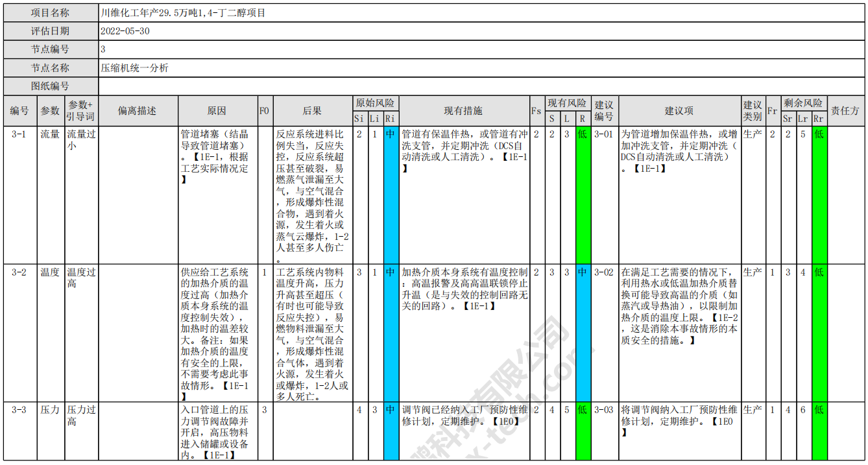Click the 责任方 column header
The width and height of the screenshot is (868, 465).
(x=845, y=111)
